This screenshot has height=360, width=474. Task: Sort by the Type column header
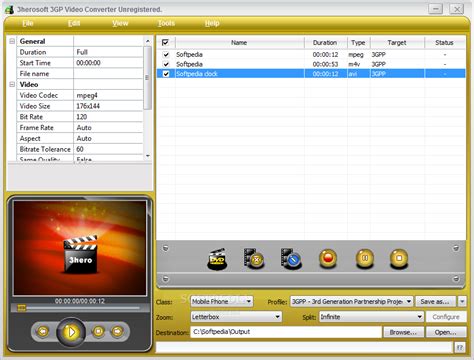(x=358, y=43)
